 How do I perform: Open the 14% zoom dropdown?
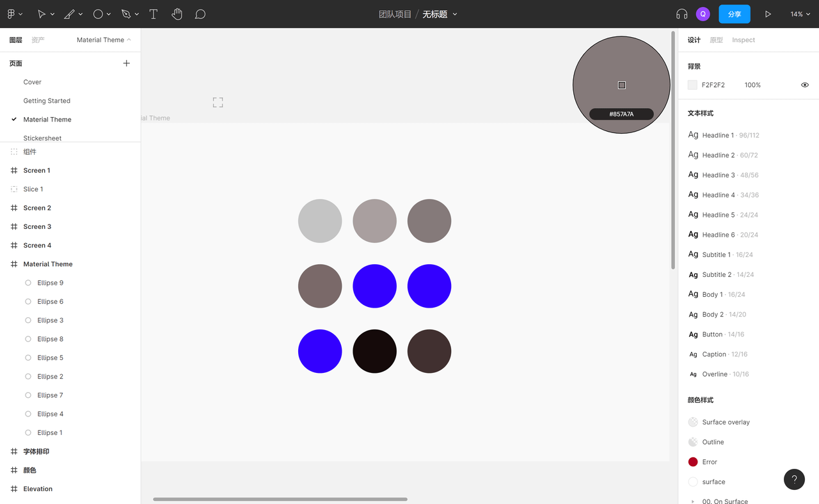(x=800, y=14)
